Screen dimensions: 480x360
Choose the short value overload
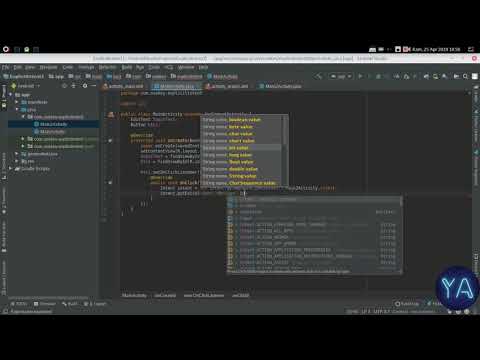coord(242,141)
